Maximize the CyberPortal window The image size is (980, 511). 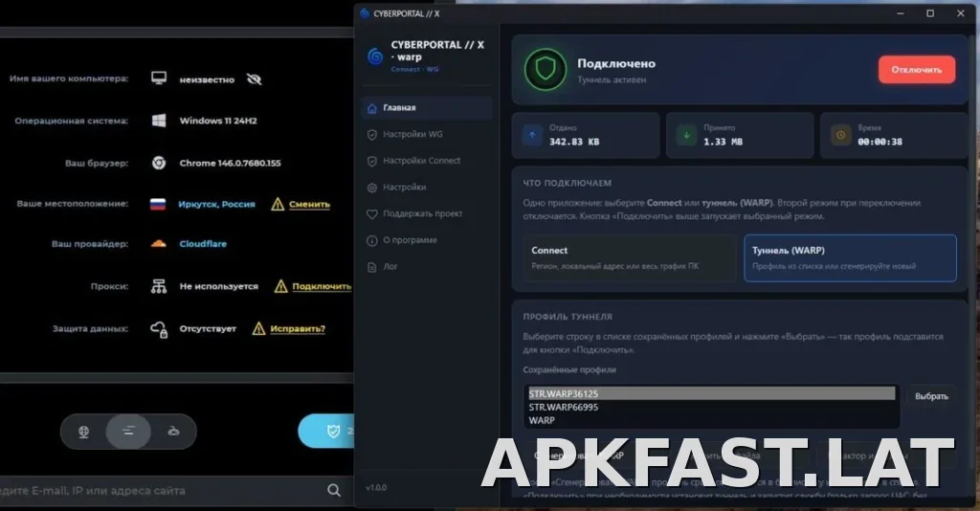pyautogui.click(x=930, y=13)
